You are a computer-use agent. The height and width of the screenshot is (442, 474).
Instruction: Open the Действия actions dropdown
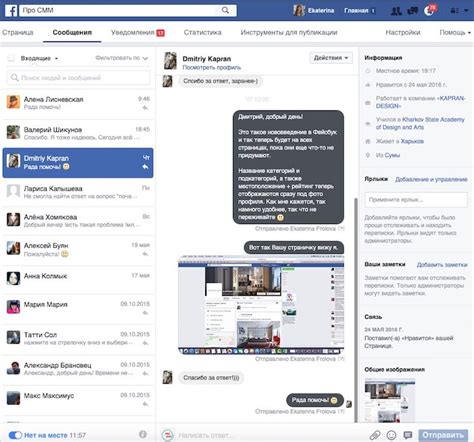click(331, 58)
